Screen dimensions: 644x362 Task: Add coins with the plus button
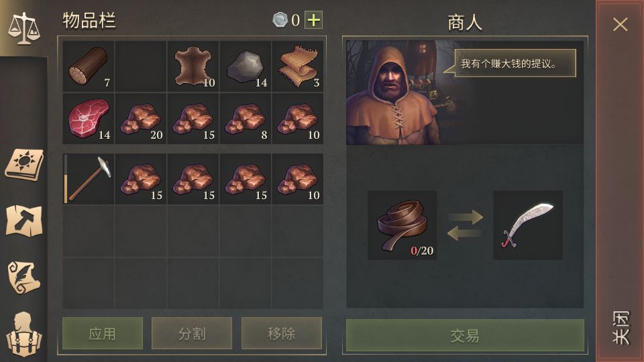click(x=313, y=20)
